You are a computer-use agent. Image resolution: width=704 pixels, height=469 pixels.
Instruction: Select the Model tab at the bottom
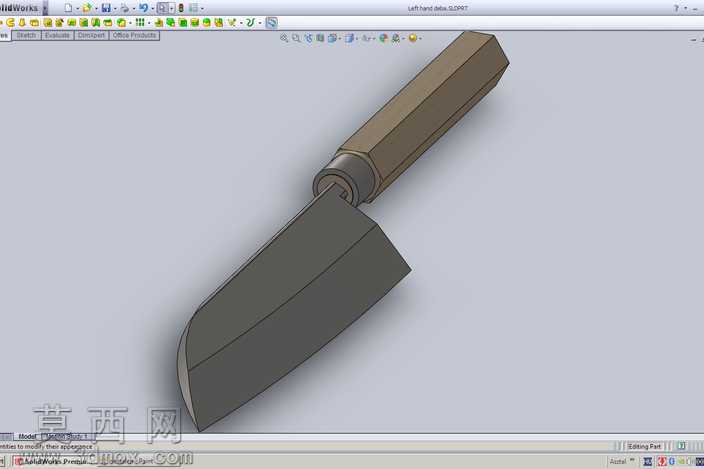[x=27, y=436]
